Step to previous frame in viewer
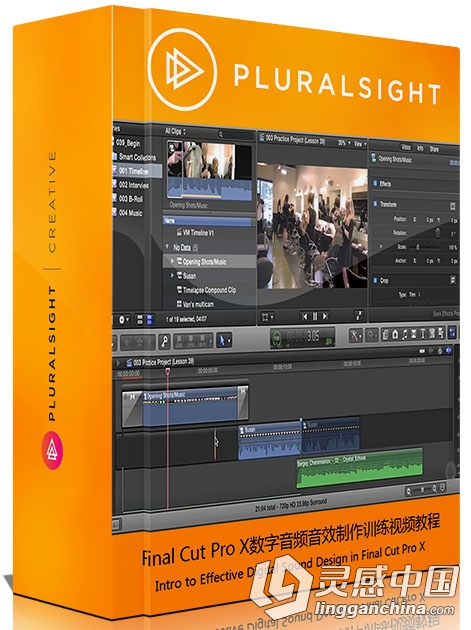This screenshot has height=630, width=471. pos(305,316)
